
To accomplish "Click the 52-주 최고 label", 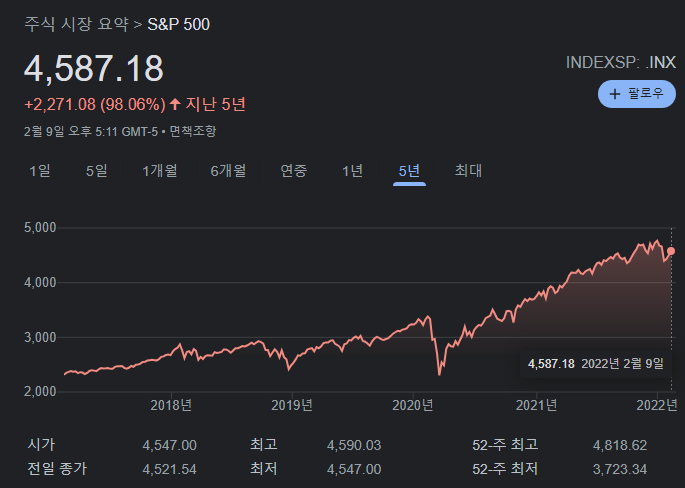I will click(x=505, y=445).
